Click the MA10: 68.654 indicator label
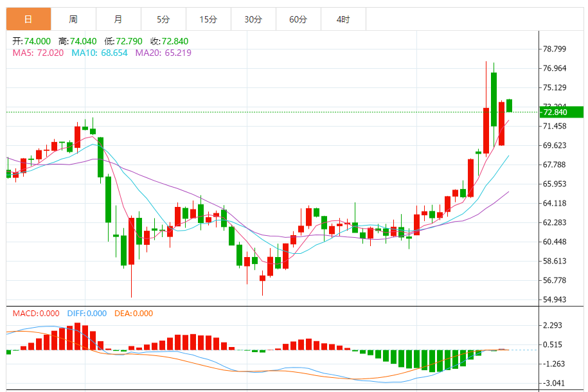Viewport: 588px width, 392px height. click(100, 53)
